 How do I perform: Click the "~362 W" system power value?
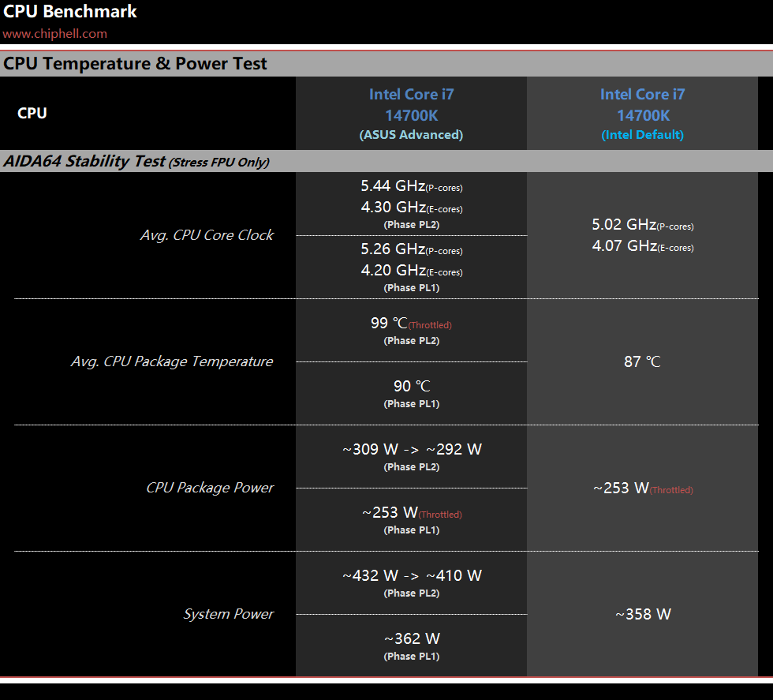[412, 638]
